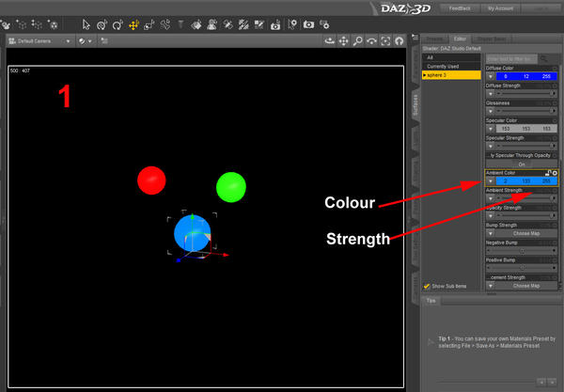Open the Diffuse Strength map dropdown arrow
The width and height of the screenshot is (564, 392).
click(x=491, y=93)
